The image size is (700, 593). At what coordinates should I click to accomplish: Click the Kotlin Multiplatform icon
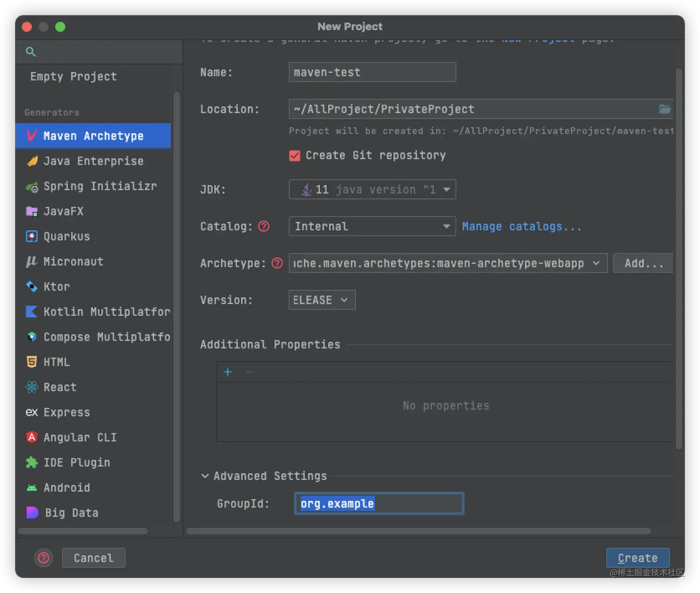coord(31,312)
